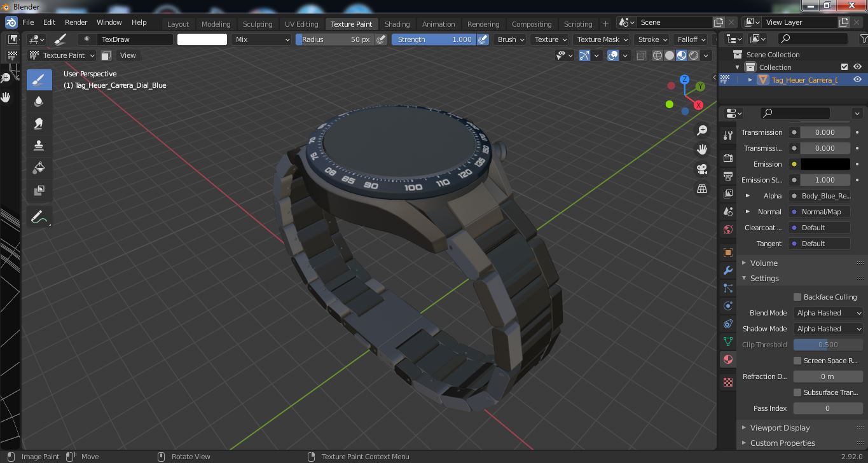
Task: Select the Draw brush tool
Action: (39, 79)
